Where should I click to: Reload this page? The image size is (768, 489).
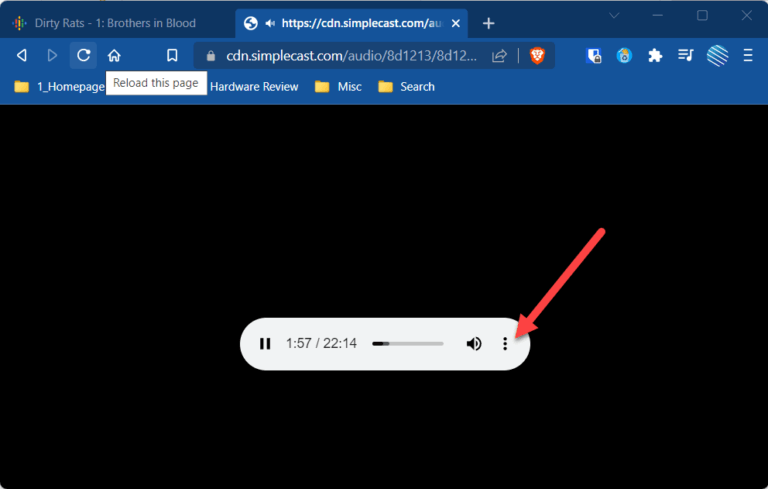click(83, 55)
